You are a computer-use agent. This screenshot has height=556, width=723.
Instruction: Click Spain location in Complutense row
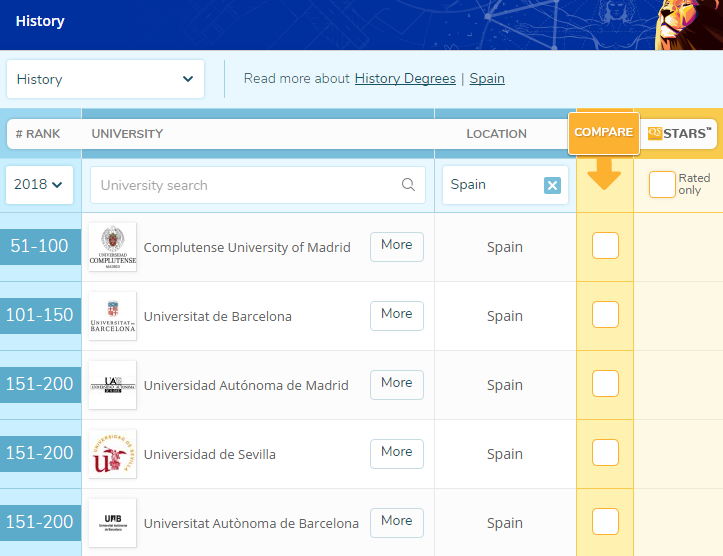click(x=505, y=248)
